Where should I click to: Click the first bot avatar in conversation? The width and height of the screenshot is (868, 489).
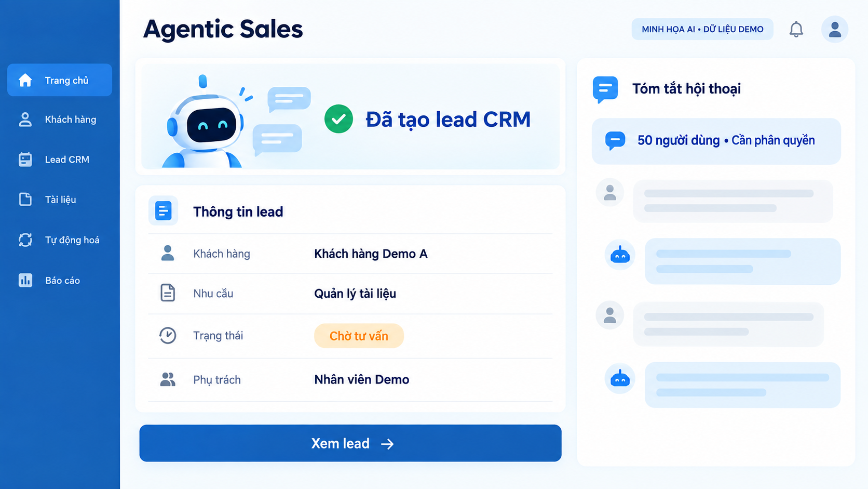620,255
